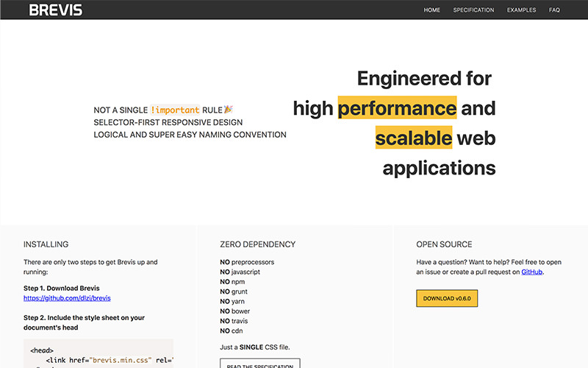Click the BREVIS logo
588x368 pixels.
click(x=56, y=10)
